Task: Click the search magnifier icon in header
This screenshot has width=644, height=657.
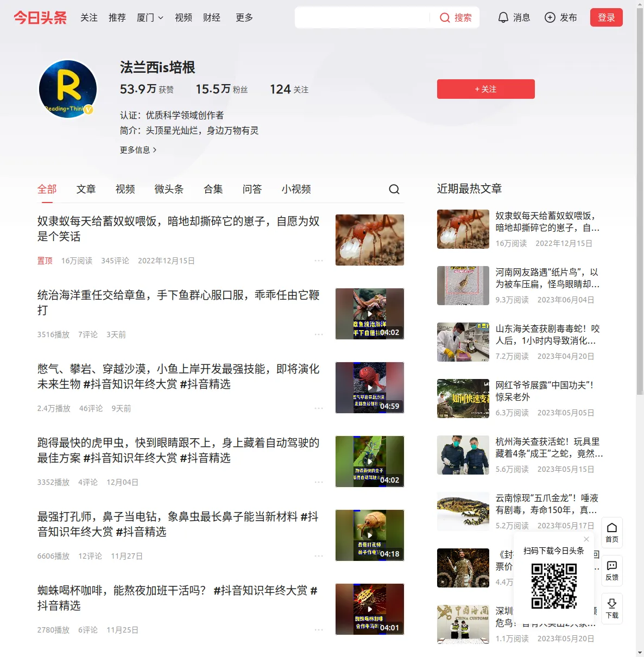Action: point(445,18)
